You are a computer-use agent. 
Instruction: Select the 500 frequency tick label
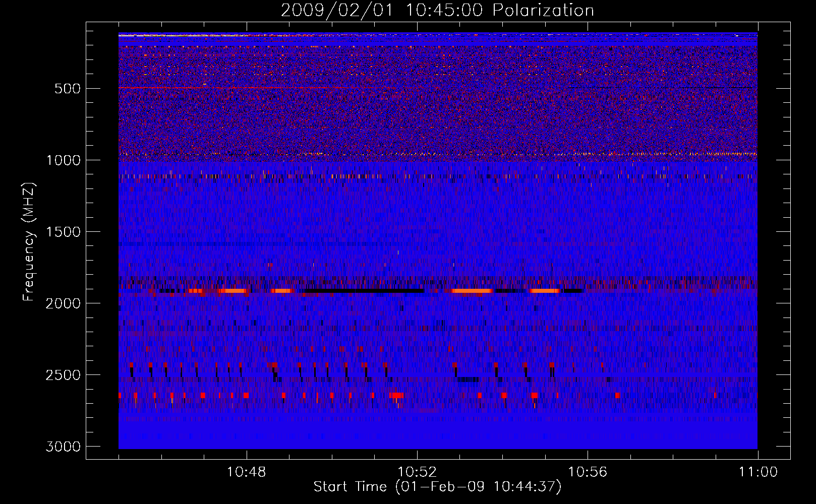coord(68,89)
